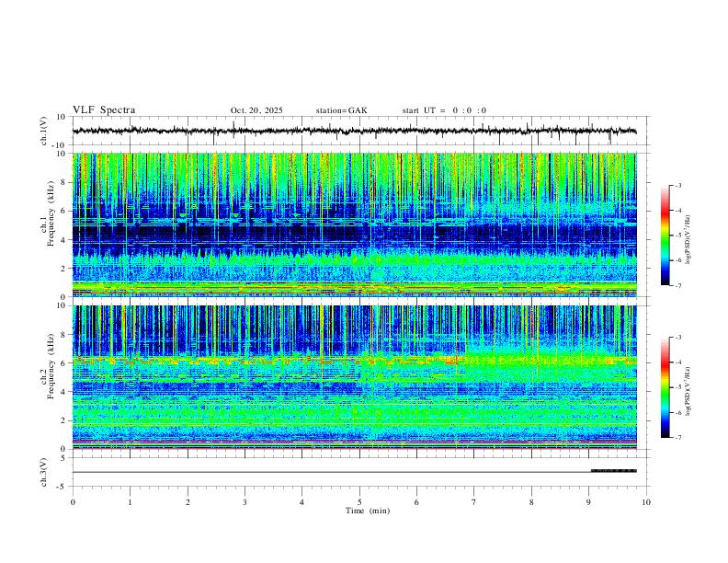
Task: Click time axis tick label "2"
Action: [x=188, y=502]
